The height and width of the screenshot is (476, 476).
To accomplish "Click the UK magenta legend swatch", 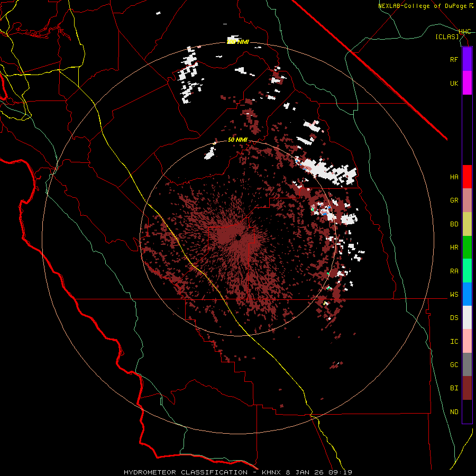I will (467, 83).
